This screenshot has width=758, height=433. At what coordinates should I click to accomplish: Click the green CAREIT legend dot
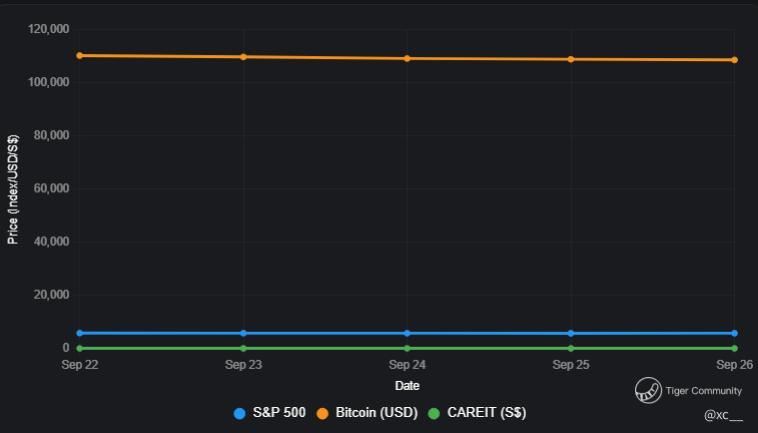pos(434,414)
